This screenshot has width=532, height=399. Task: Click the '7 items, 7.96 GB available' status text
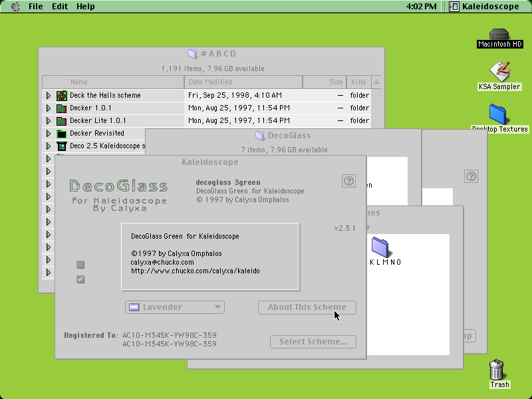tap(284, 150)
